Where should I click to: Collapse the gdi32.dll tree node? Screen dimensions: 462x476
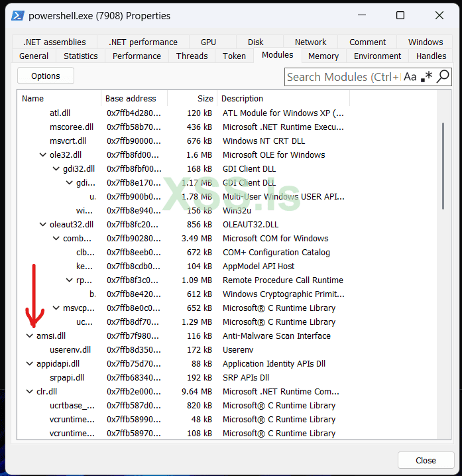pyautogui.click(x=56, y=169)
